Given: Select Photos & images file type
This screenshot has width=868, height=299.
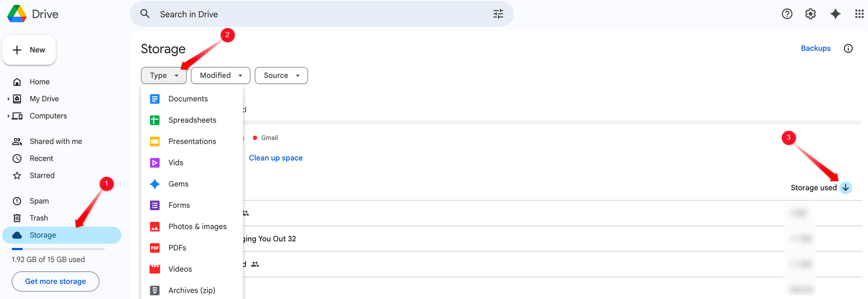Looking at the screenshot, I should [197, 226].
